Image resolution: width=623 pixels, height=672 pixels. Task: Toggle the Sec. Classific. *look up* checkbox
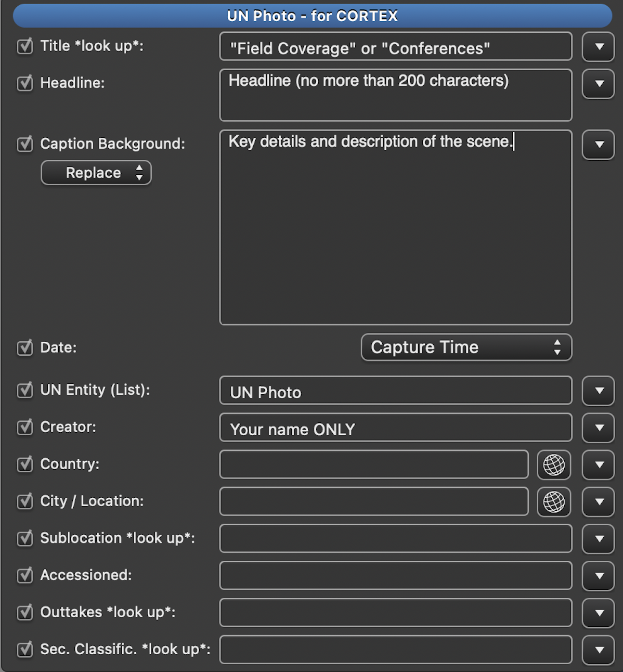tap(25, 649)
